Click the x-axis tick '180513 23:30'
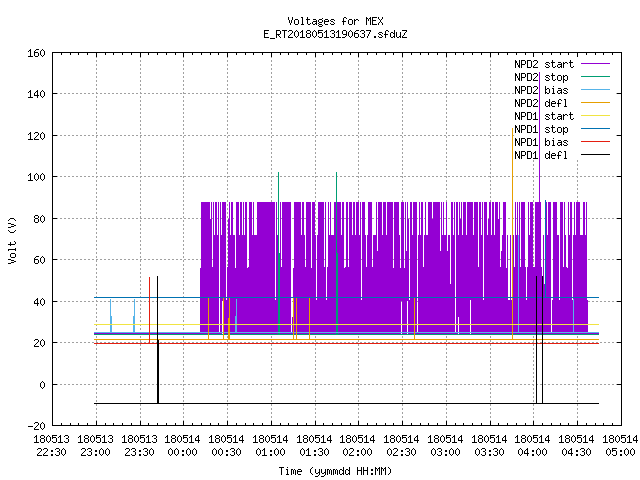Viewport: 640px width, 480px height. [x=139, y=446]
